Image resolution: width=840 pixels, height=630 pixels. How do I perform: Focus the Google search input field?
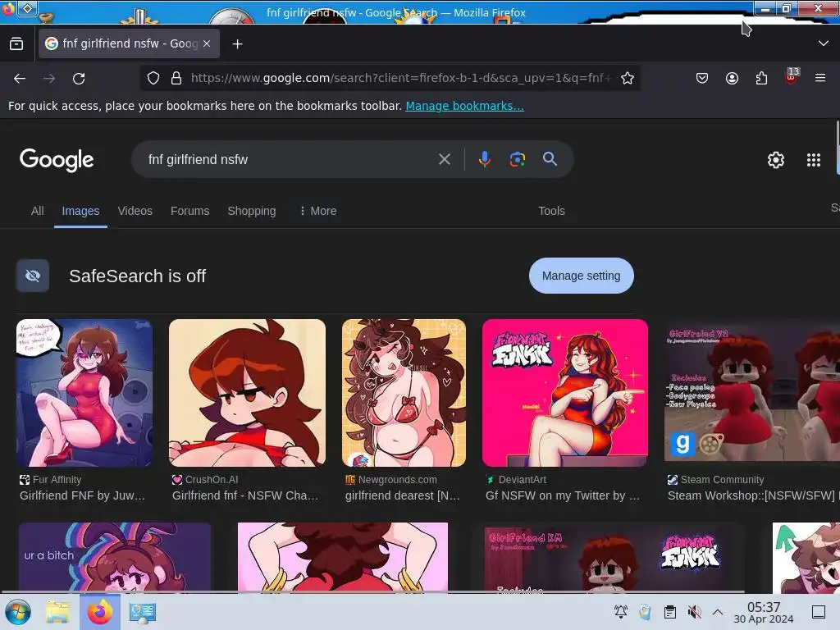pyautogui.click(x=290, y=160)
